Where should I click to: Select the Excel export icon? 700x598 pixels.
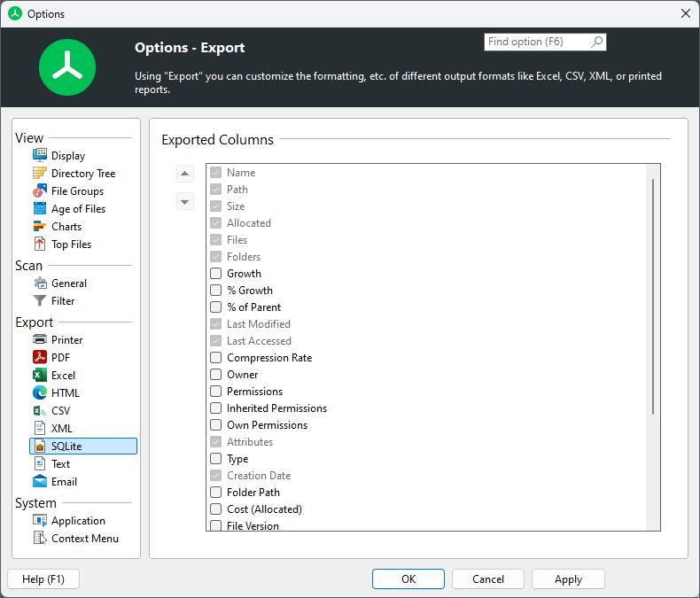(40, 376)
